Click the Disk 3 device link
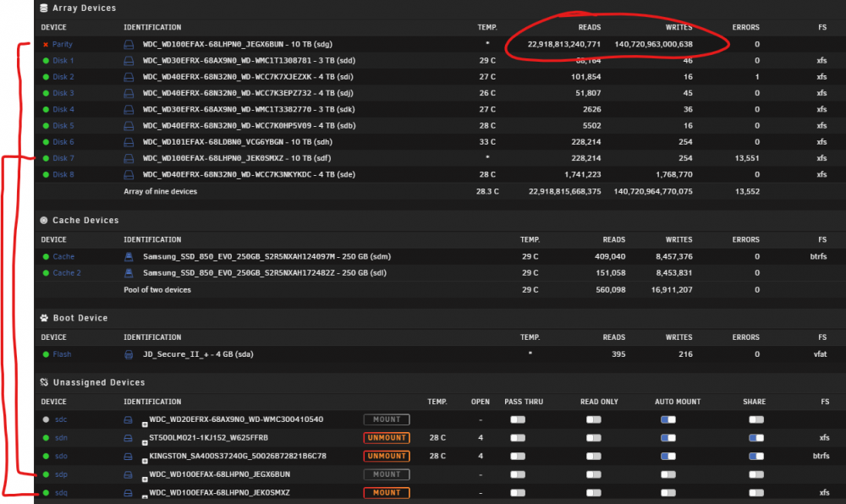The image size is (846, 504). (x=63, y=93)
